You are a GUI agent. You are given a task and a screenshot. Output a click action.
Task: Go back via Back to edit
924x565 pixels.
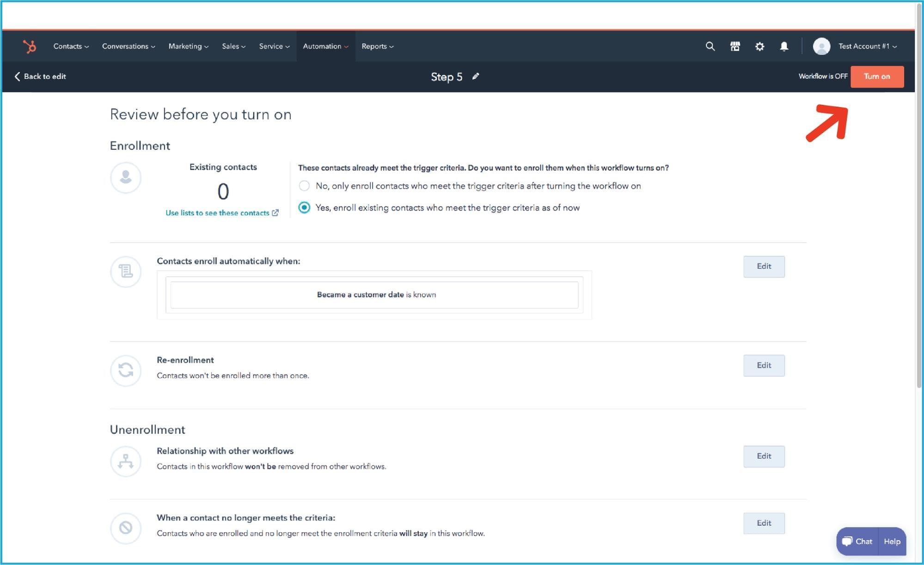(x=40, y=76)
